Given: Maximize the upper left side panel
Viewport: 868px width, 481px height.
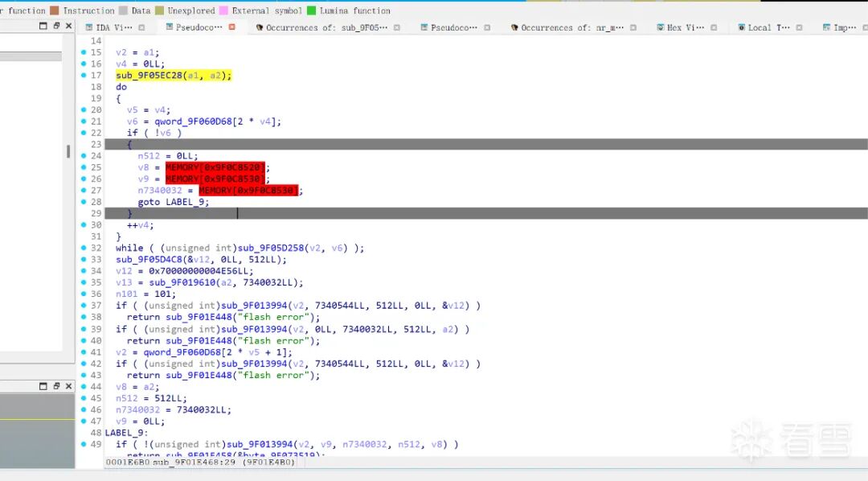Looking at the screenshot, I should [x=43, y=26].
